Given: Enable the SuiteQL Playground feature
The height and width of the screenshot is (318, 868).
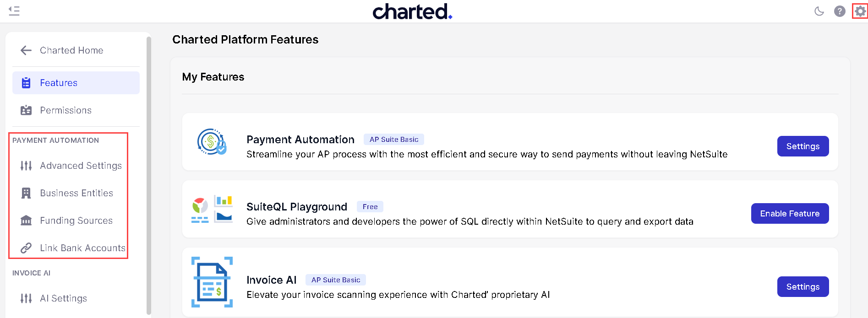Looking at the screenshot, I should point(790,214).
